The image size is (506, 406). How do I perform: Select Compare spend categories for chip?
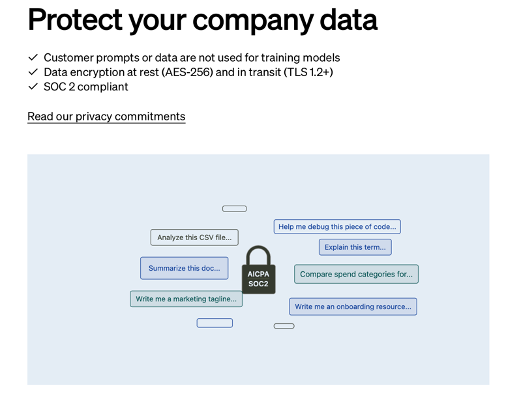[x=356, y=274]
